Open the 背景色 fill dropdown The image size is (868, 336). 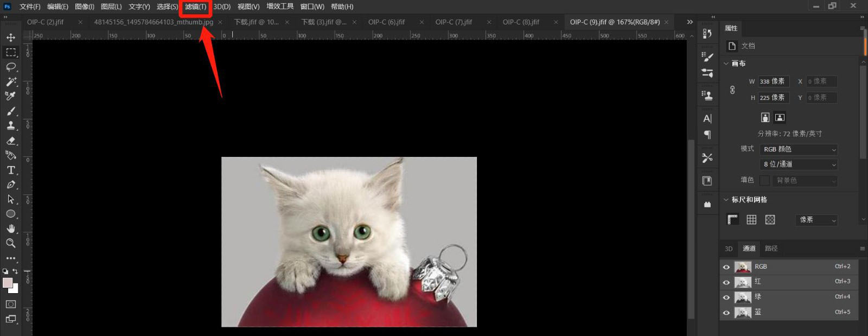click(805, 180)
